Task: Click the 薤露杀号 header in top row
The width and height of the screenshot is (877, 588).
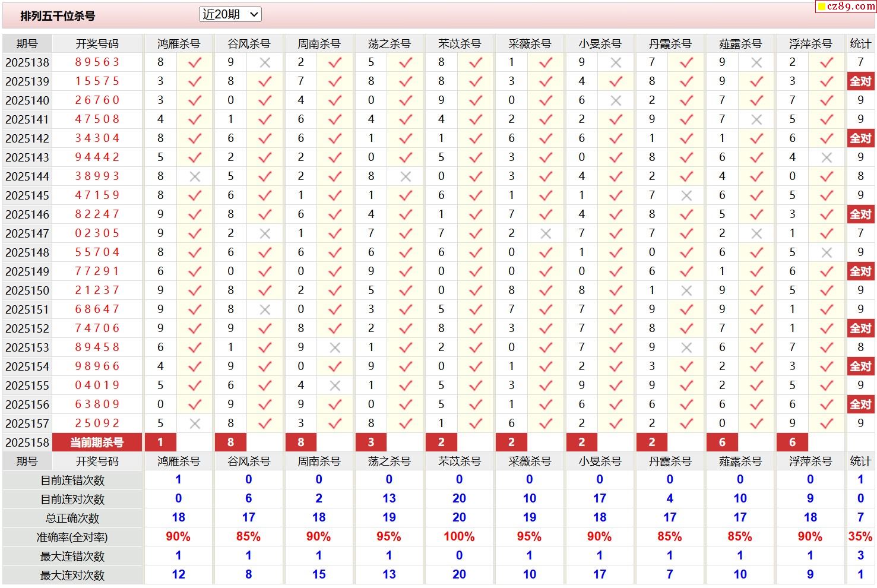Action: click(x=740, y=44)
